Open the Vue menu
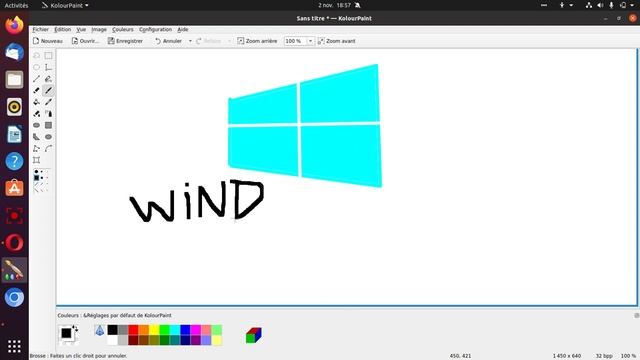This screenshot has width=640, height=360. pyautogui.click(x=81, y=29)
